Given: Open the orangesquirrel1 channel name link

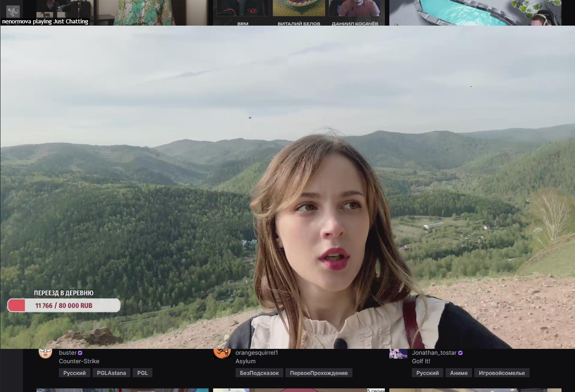Looking at the screenshot, I should 257,353.
